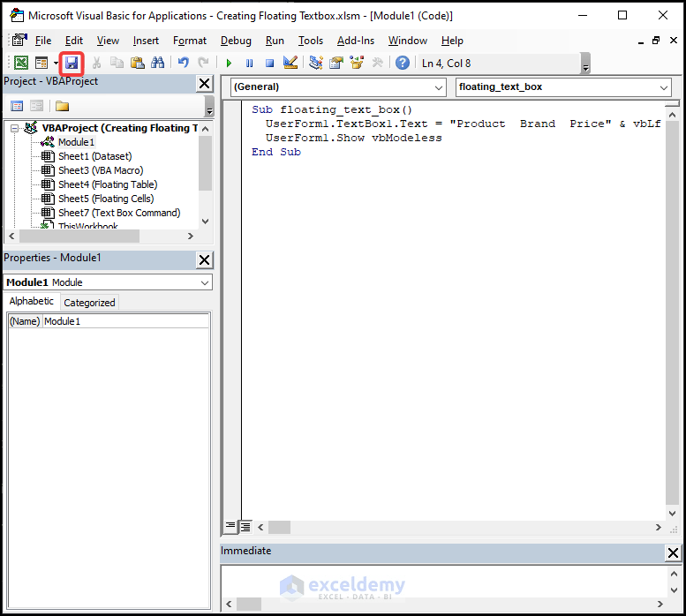
Task: Click Immediate window scrollbar up arrow
Action: point(674,574)
